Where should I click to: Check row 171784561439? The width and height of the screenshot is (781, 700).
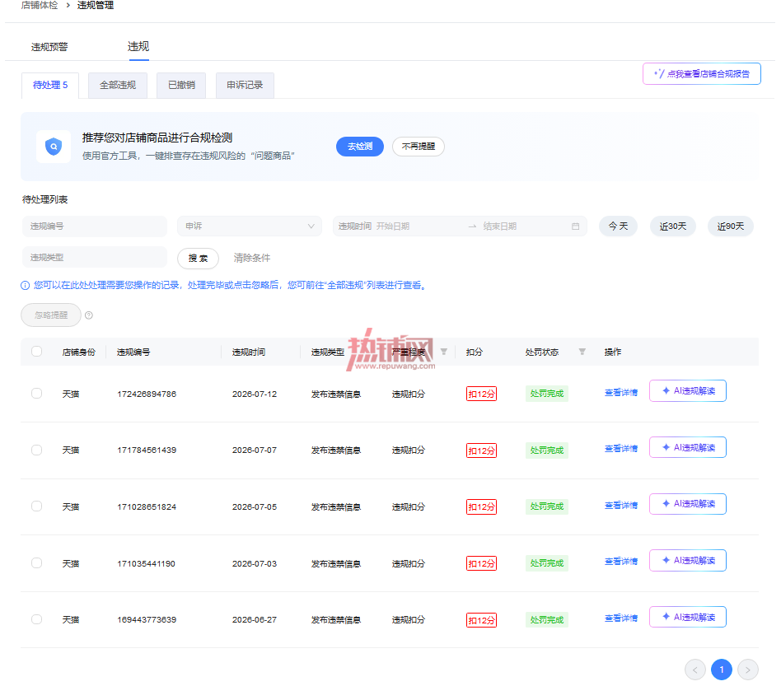click(x=36, y=450)
